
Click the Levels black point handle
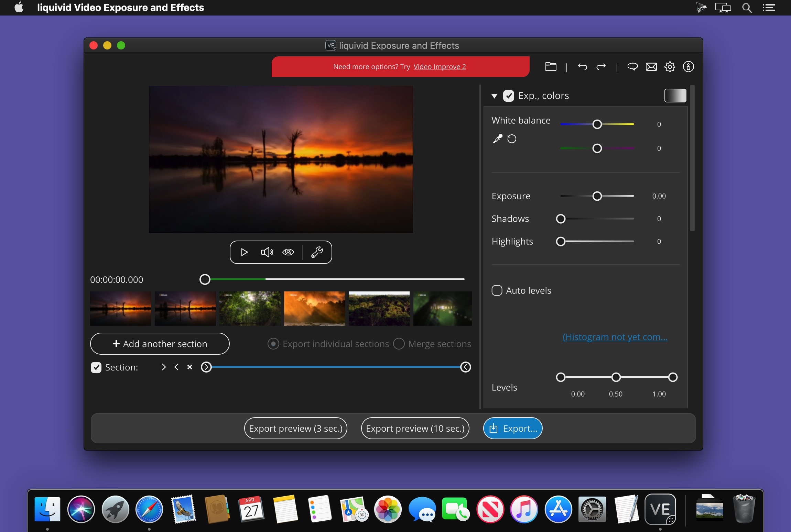pyautogui.click(x=561, y=377)
